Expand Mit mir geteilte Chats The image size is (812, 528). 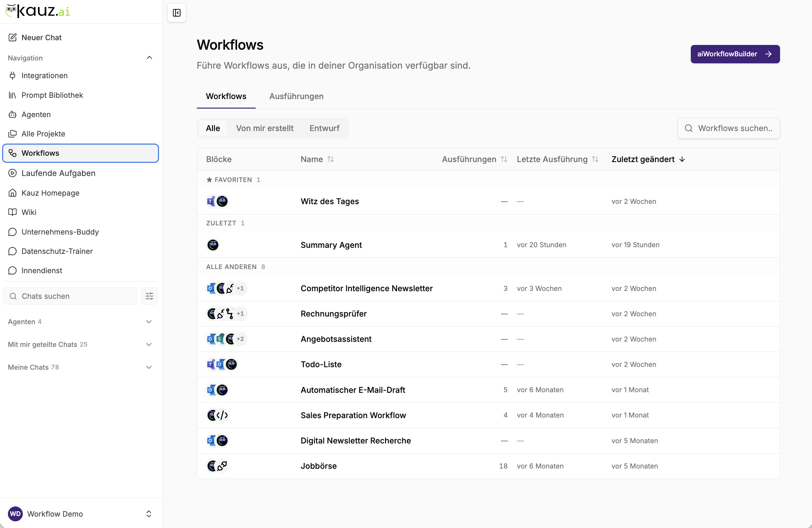coord(80,344)
